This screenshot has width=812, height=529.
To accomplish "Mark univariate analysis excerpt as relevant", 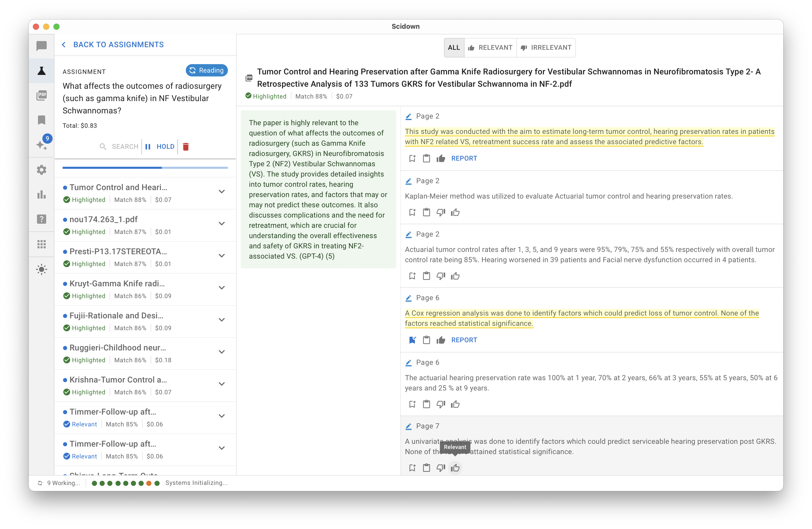I will click(455, 468).
